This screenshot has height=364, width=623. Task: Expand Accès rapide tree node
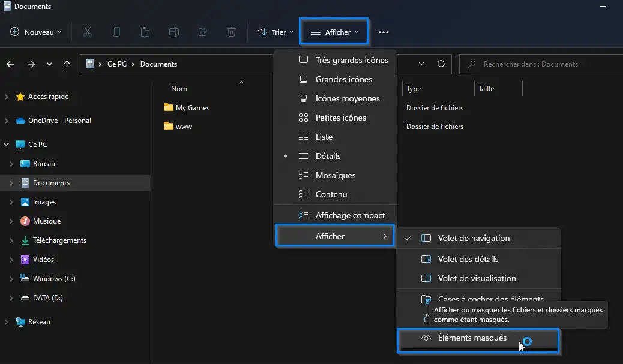[7, 97]
